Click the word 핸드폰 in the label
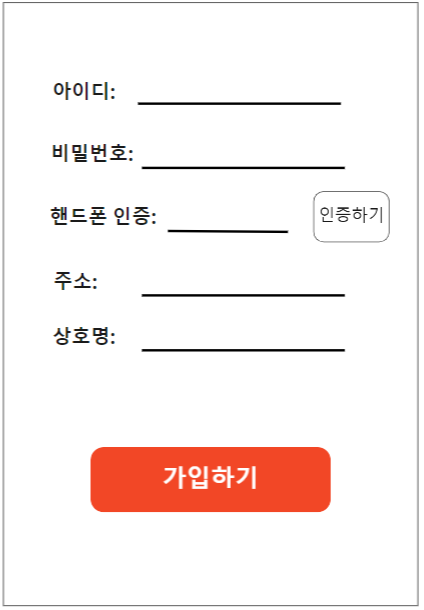The width and height of the screenshot is (424, 610). 78,216
